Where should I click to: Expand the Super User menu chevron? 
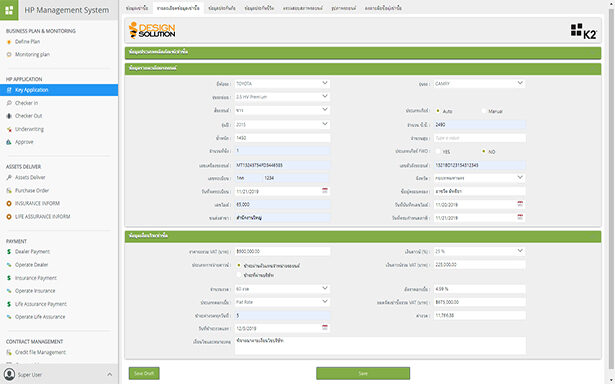click(x=109, y=375)
